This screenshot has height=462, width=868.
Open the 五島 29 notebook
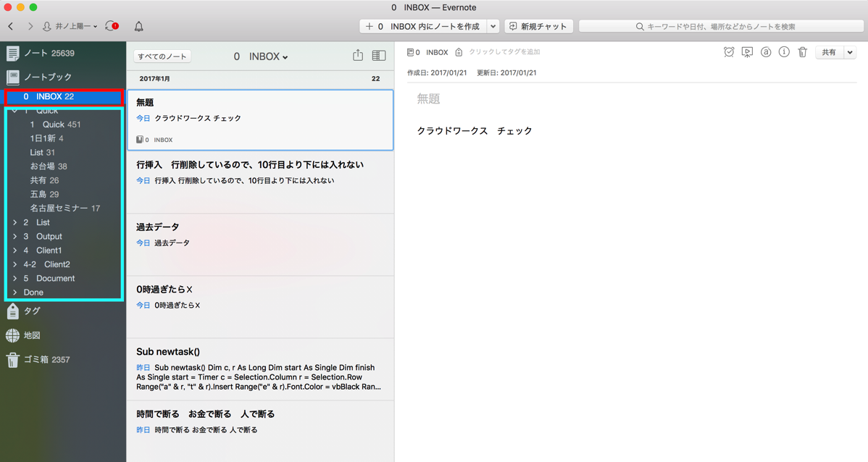click(44, 194)
